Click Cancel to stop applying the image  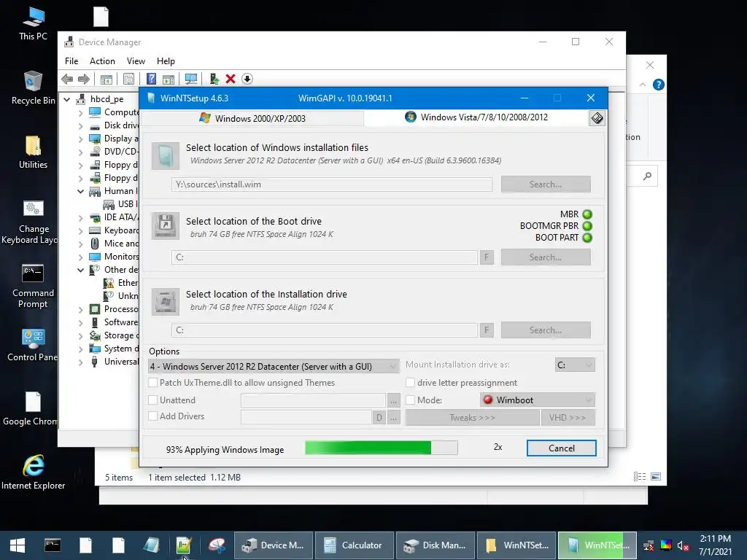pyautogui.click(x=561, y=448)
